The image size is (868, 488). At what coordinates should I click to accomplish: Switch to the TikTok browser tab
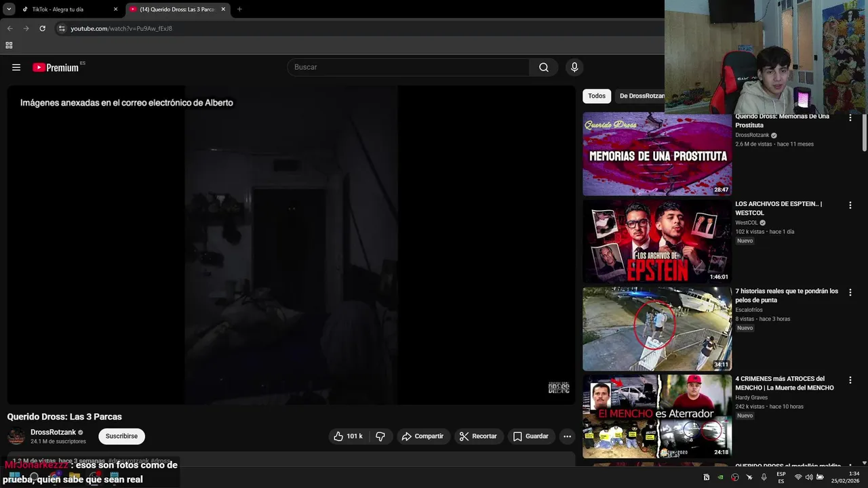click(x=68, y=9)
